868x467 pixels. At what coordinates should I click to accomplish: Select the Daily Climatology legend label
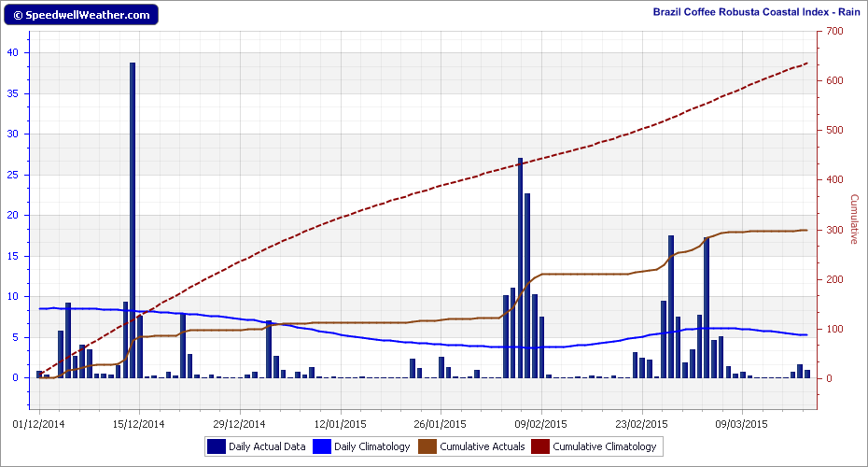click(x=372, y=446)
